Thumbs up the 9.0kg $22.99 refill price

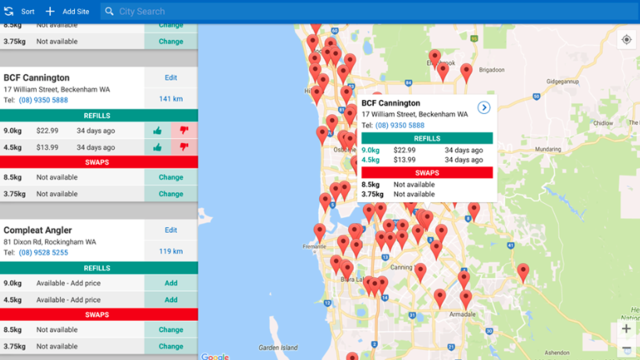158,131
